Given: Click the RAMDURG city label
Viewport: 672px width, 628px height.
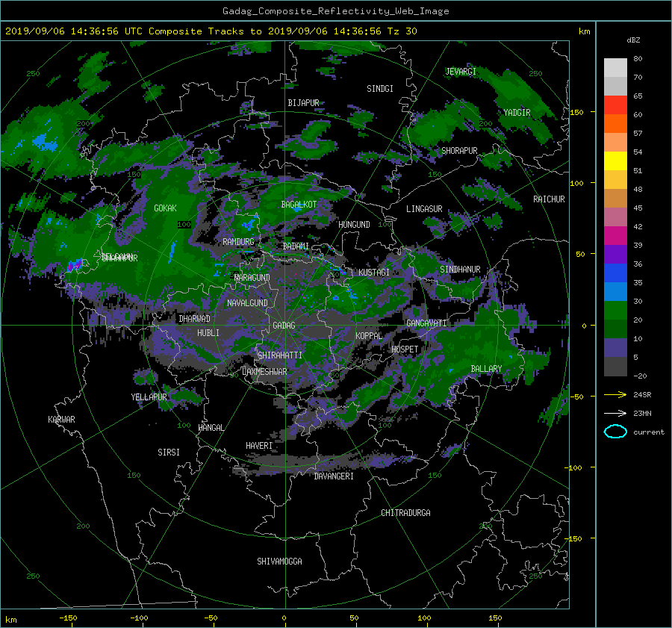Looking at the screenshot, I should (x=238, y=242).
